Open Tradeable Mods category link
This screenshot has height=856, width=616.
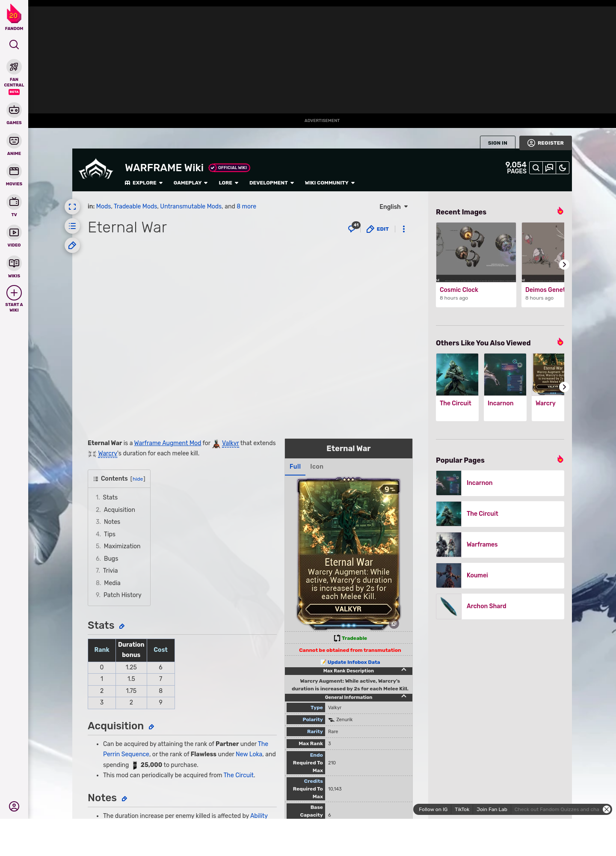tap(135, 206)
